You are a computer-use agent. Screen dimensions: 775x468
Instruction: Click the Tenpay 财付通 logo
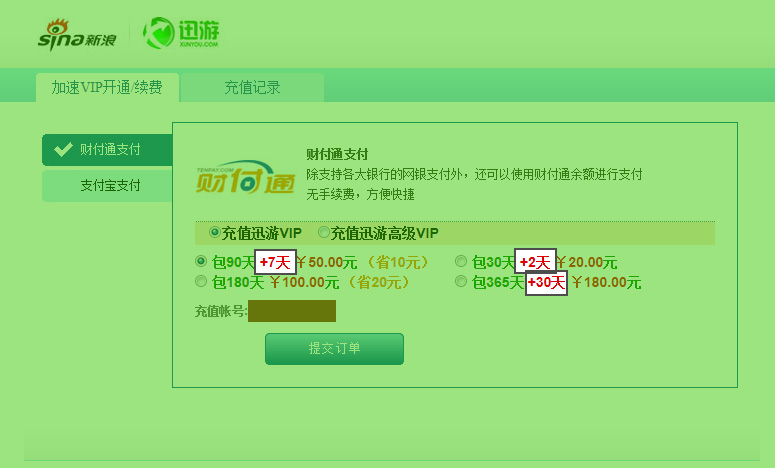click(245, 177)
